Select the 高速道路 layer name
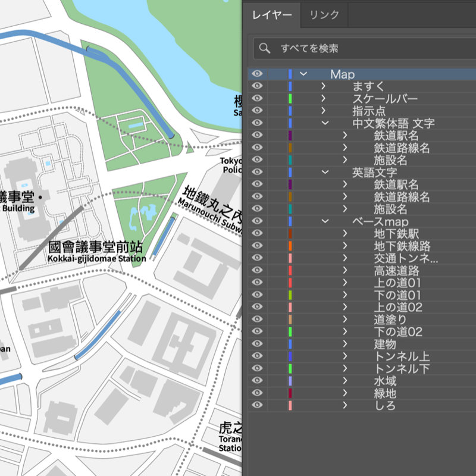Screen dimensions: 476x476 click(x=396, y=271)
